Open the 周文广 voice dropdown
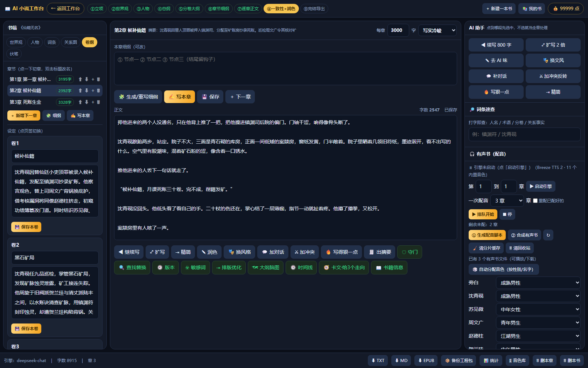The height and width of the screenshot is (368, 588). tap(538, 323)
